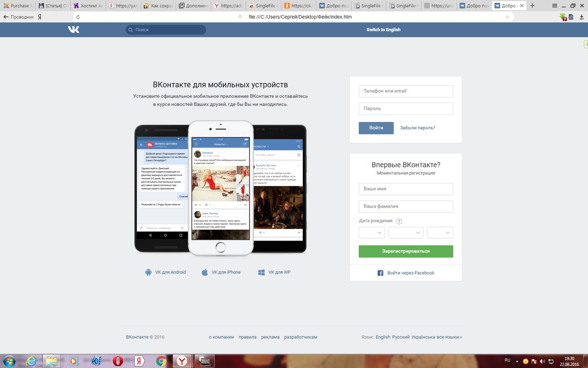Click the Телефон или email field
Image resolution: width=588 pixels, height=368 pixels.
[x=406, y=91]
